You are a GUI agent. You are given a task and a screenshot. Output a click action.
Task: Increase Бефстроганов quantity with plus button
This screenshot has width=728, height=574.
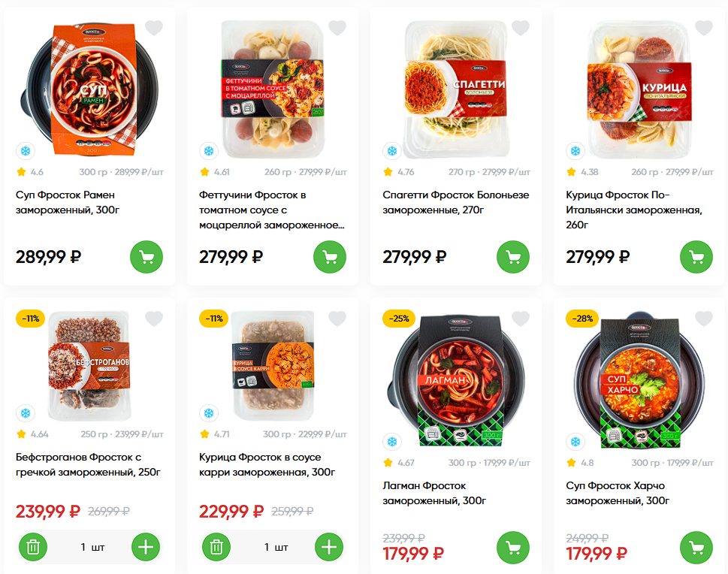coord(147,547)
